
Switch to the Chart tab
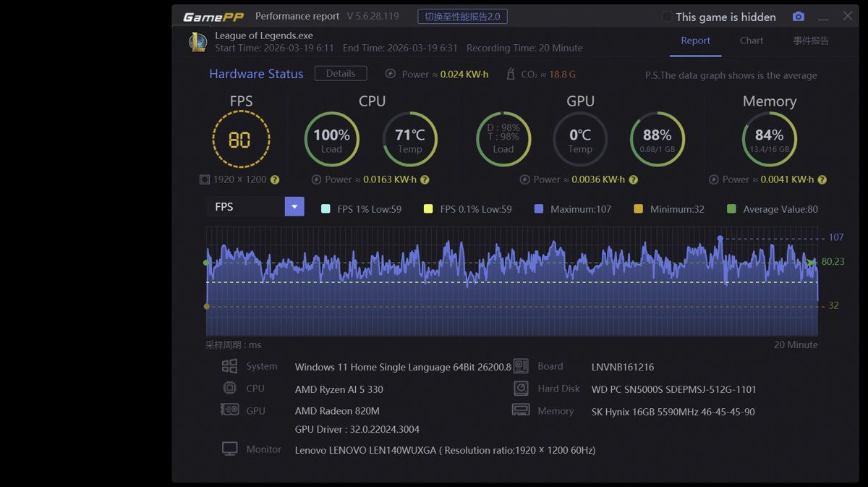pos(752,41)
